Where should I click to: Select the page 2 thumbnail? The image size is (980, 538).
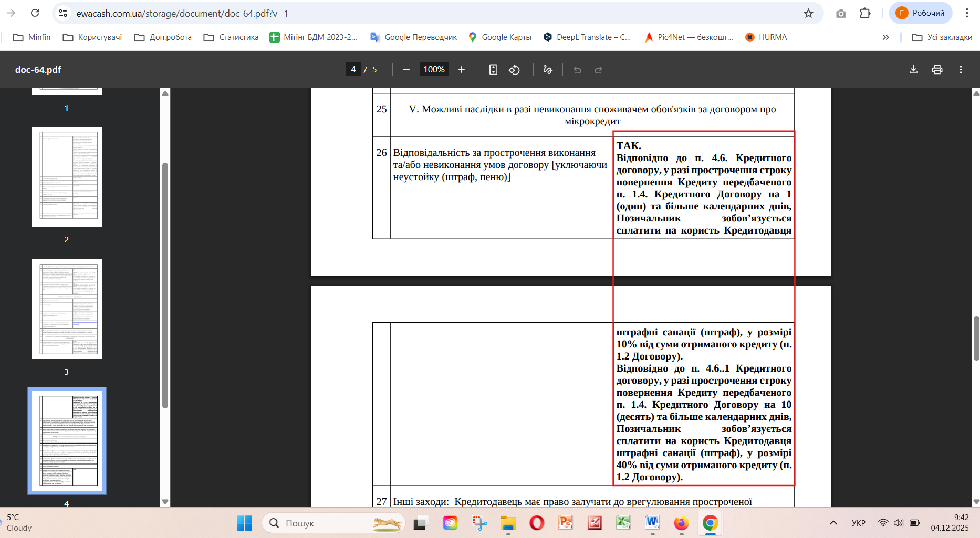[x=67, y=177]
